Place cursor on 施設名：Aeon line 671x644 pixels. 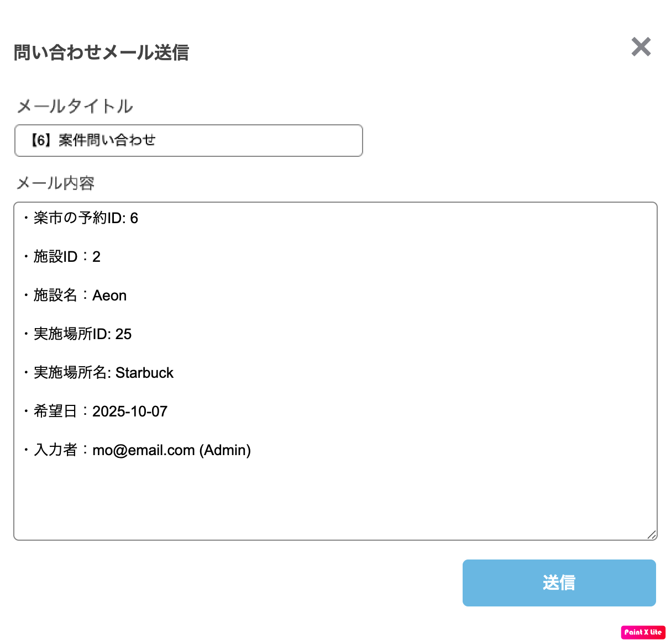pos(80,295)
